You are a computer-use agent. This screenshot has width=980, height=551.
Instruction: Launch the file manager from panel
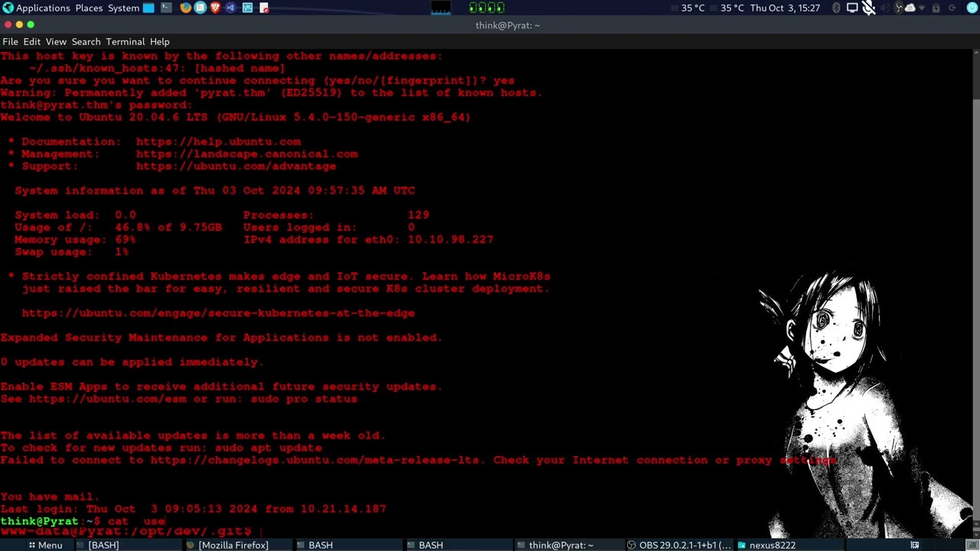point(149,8)
